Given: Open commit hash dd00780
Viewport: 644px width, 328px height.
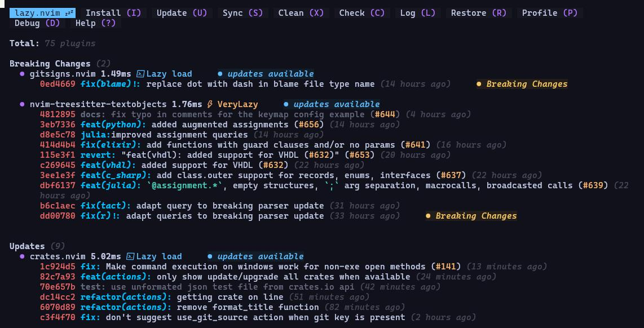Looking at the screenshot, I should (58, 216).
